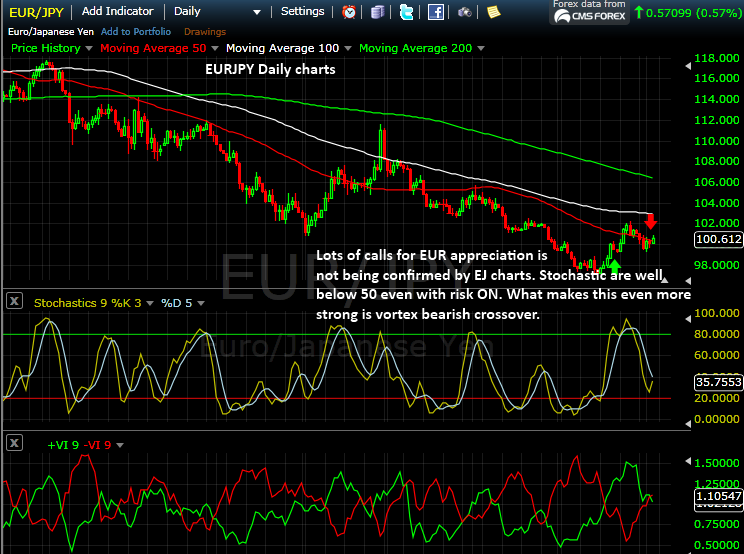Expand the Moving Average 100 dropdown
The height and width of the screenshot is (554, 744).
click(x=348, y=48)
